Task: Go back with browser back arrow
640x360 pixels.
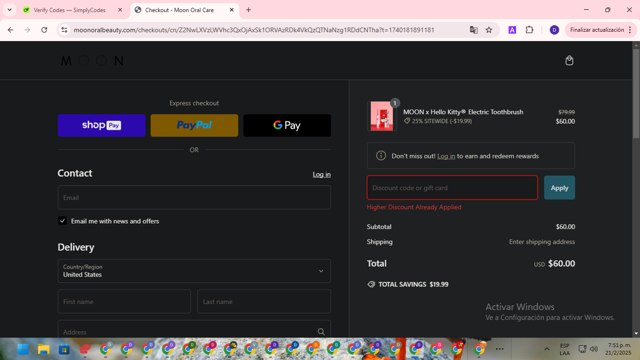Action: point(11,30)
